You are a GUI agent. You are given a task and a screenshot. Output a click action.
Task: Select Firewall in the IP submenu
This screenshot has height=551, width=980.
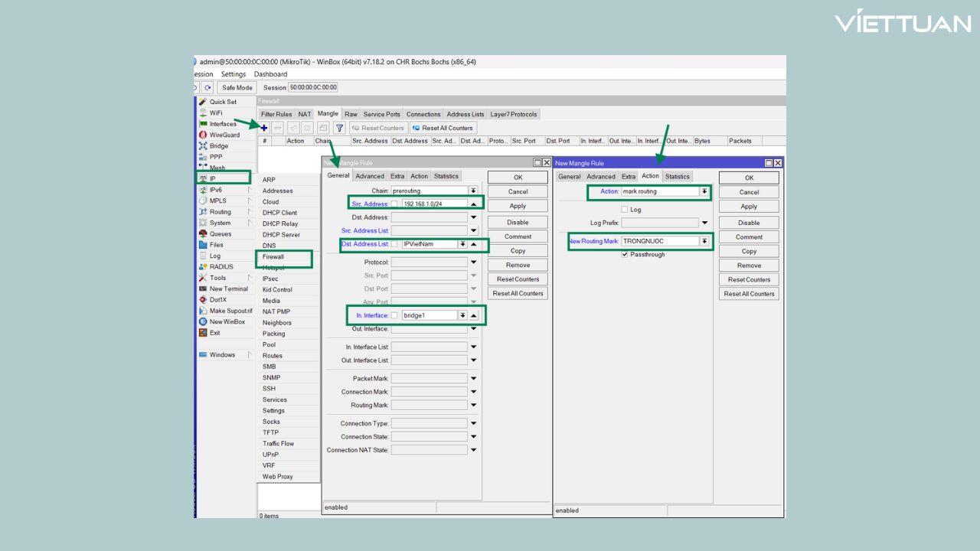pos(273,257)
